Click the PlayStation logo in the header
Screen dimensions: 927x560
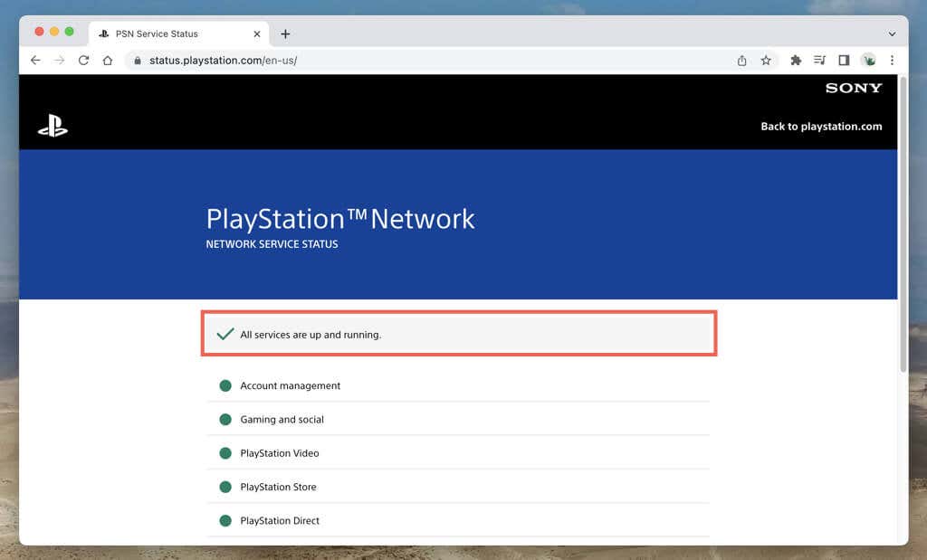pyautogui.click(x=53, y=126)
